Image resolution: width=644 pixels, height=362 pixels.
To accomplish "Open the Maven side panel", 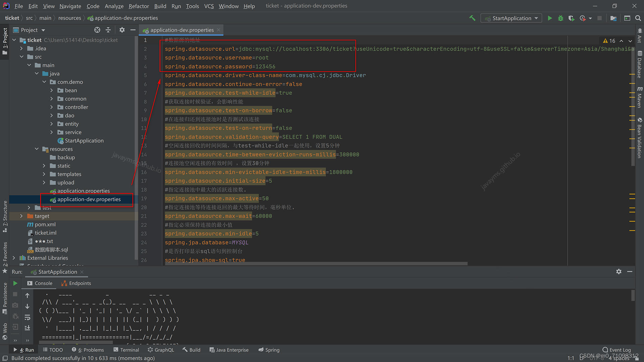I will (640, 97).
